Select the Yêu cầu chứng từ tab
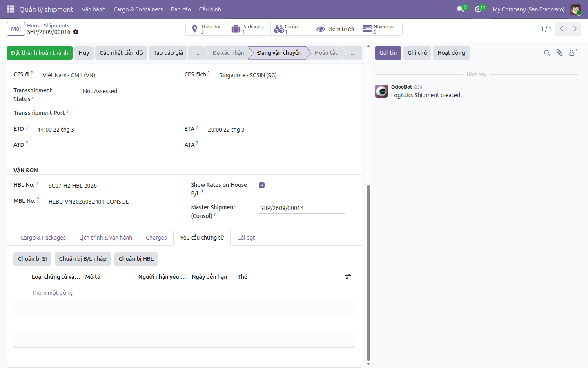Viewport: 588px width, 368px height. pyautogui.click(x=202, y=238)
